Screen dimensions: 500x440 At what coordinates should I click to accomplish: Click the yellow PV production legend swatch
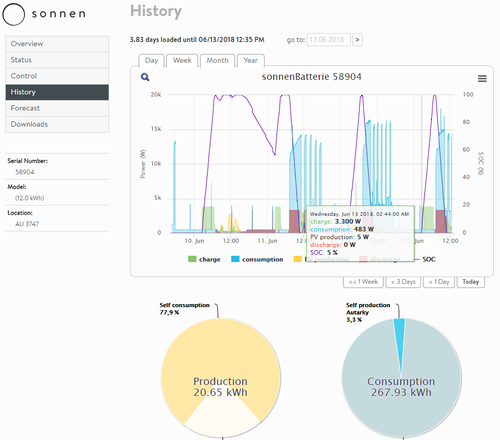pyautogui.click(x=298, y=259)
